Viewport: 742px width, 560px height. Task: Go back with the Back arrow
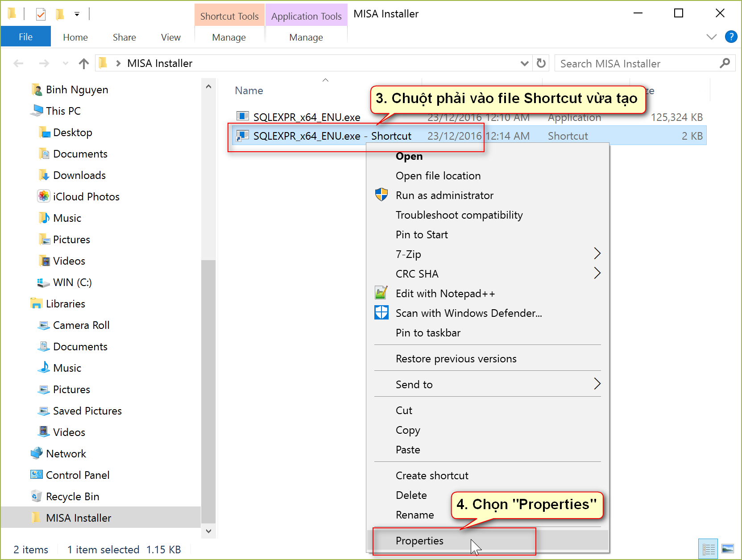[18, 63]
